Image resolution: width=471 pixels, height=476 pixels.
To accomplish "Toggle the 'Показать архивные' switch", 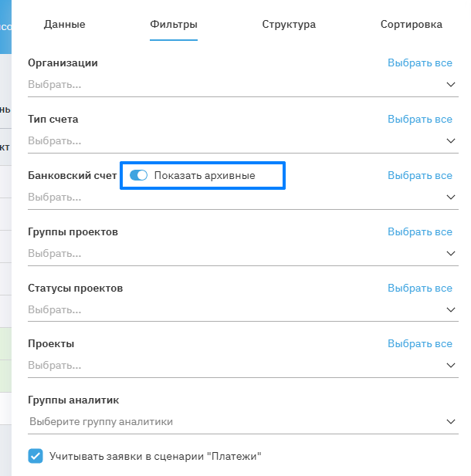I will (139, 176).
